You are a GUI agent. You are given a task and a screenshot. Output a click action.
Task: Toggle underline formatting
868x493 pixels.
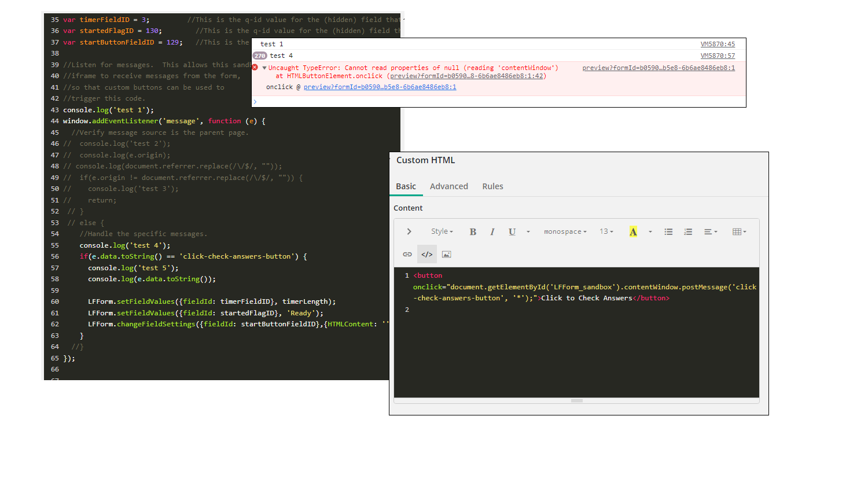click(512, 231)
